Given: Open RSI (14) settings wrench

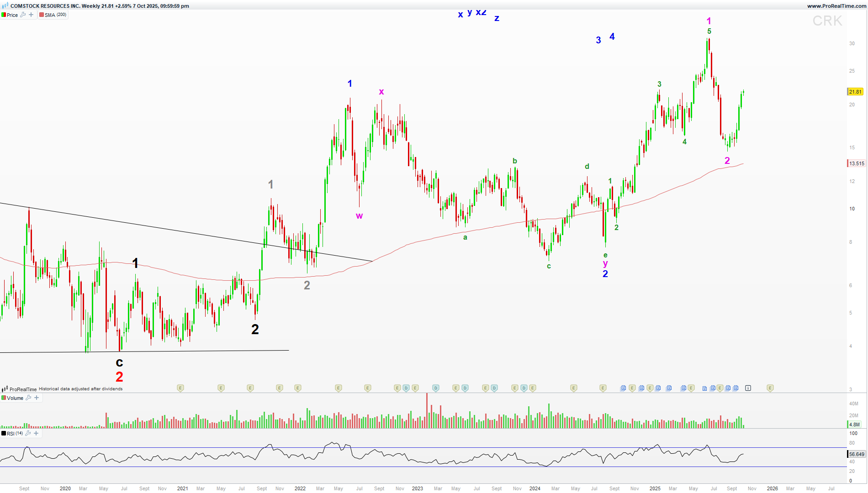Looking at the screenshot, I should coord(28,433).
